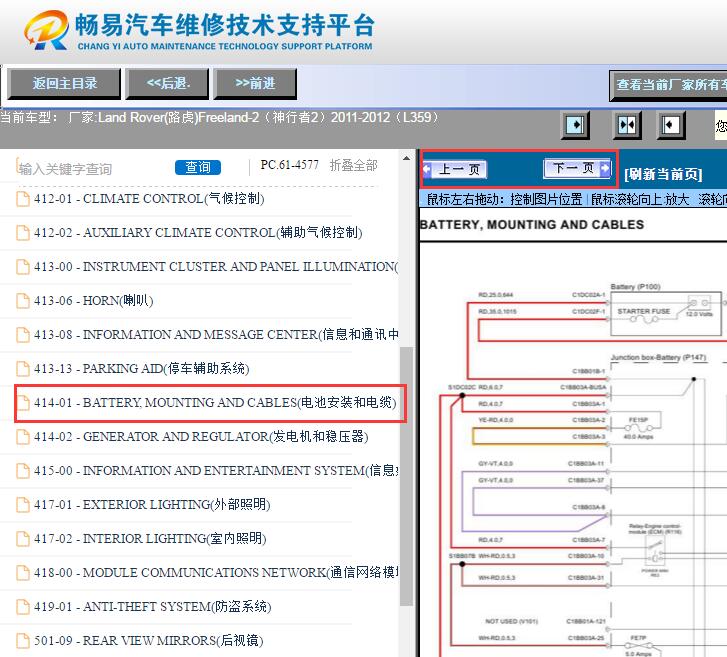Image resolution: width=727 pixels, height=657 pixels.
Task: Click page icon beside 417-01 Exterior Lighting
Action: [x=23, y=504]
